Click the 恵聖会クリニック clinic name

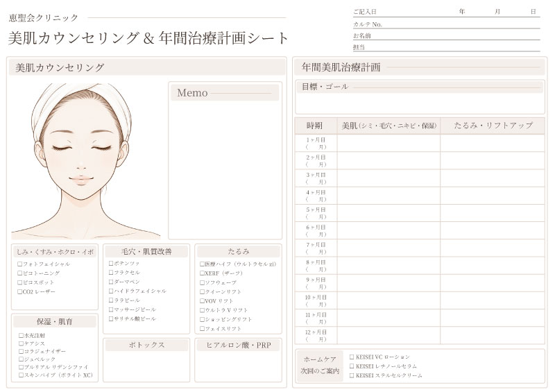click(x=43, y=18)
